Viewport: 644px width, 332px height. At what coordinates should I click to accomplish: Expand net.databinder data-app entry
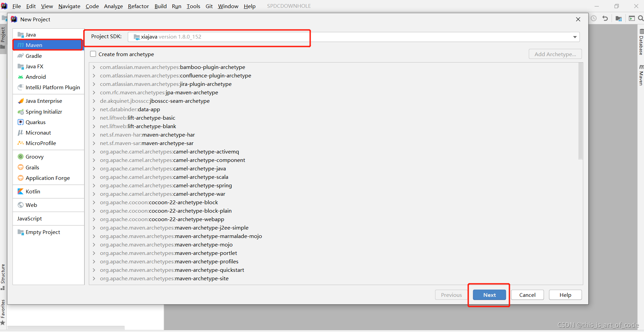click(x=94, y=109)
